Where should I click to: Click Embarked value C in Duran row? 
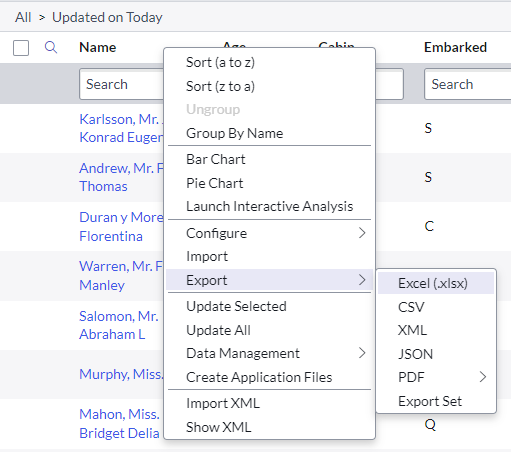[429, 226]
